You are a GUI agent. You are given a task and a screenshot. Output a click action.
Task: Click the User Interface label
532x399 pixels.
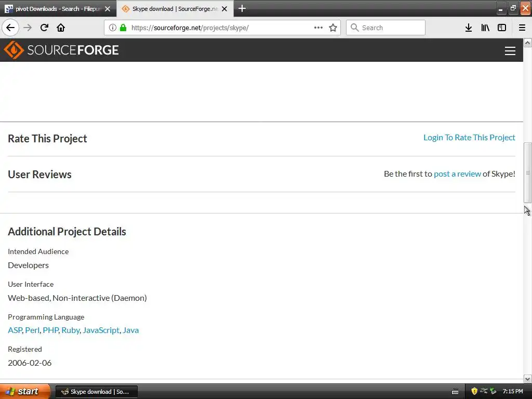click(x=31, y=284)
